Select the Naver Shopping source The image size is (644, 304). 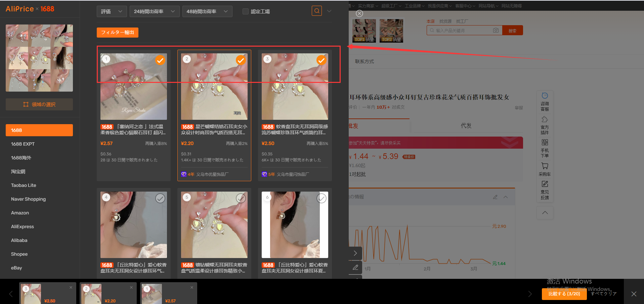click(x=28, y=199)
